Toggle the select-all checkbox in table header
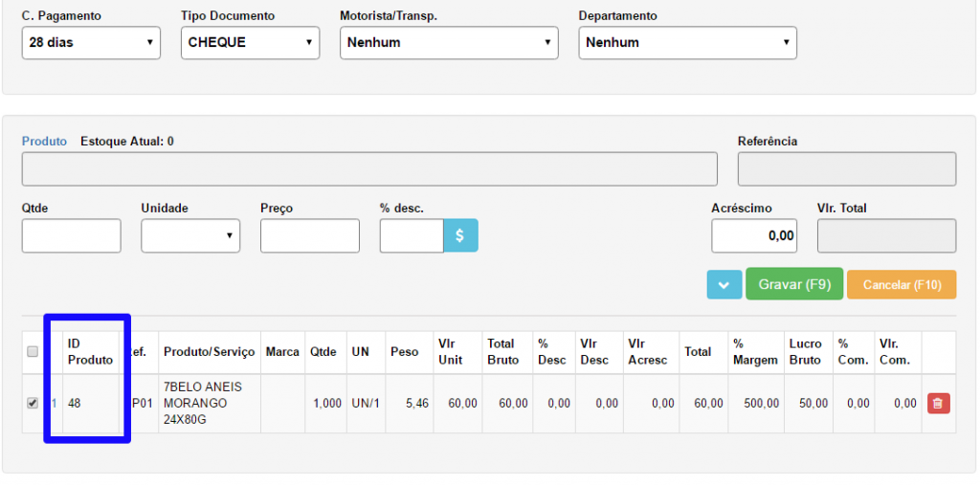The image size is (980, 486). point(33,352)
